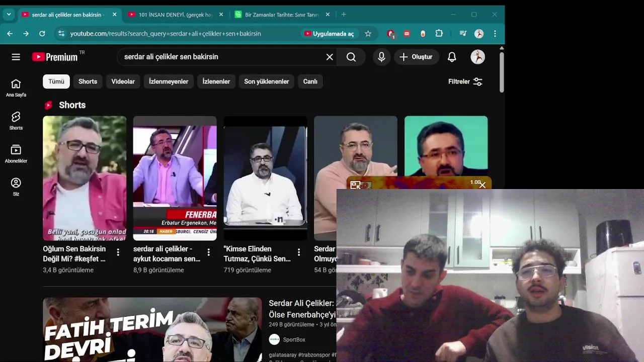The image size is (644, 362).
Task: Close the 'Bir Zamanlar Tarihte' tab
Action: point(328,15)
